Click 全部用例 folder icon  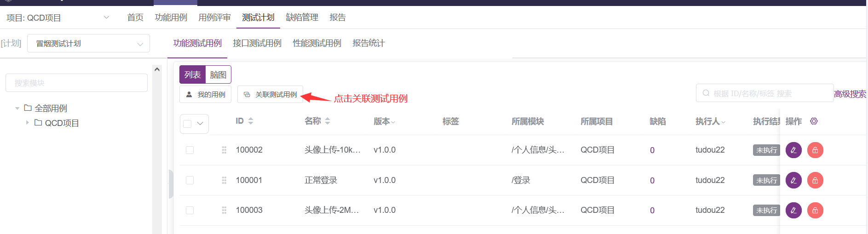(x=28, y=108)
